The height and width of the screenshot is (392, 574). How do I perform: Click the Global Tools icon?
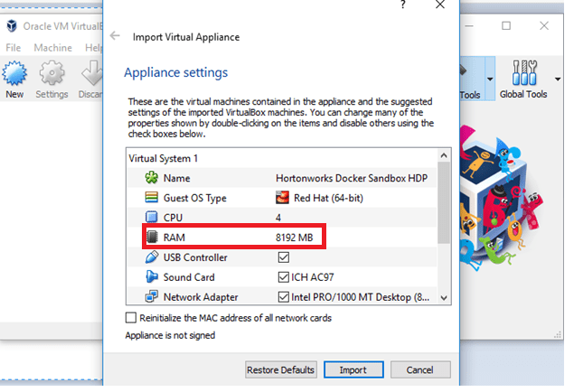click(523, 76)
